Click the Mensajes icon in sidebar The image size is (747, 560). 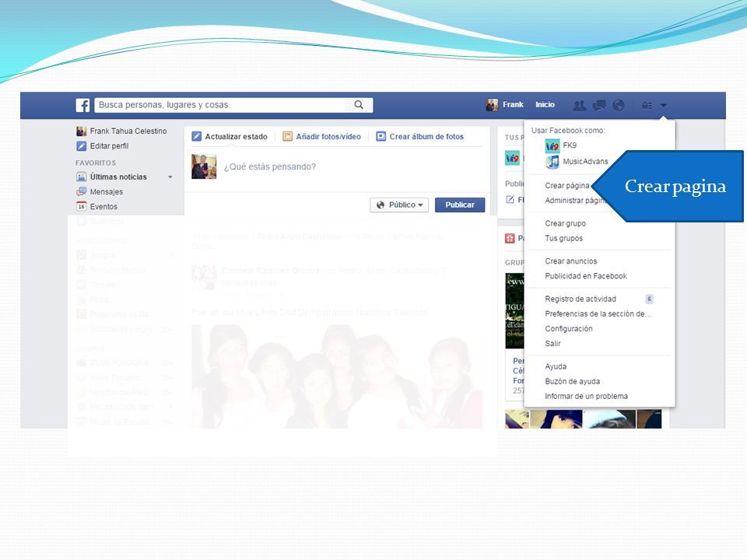click(x=82, y=192)
